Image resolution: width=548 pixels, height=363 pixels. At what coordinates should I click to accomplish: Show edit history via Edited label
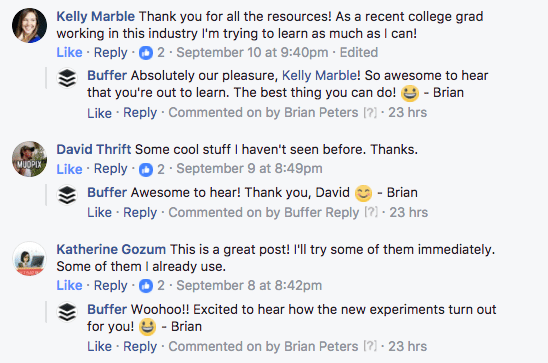click(x=359, y=52)
